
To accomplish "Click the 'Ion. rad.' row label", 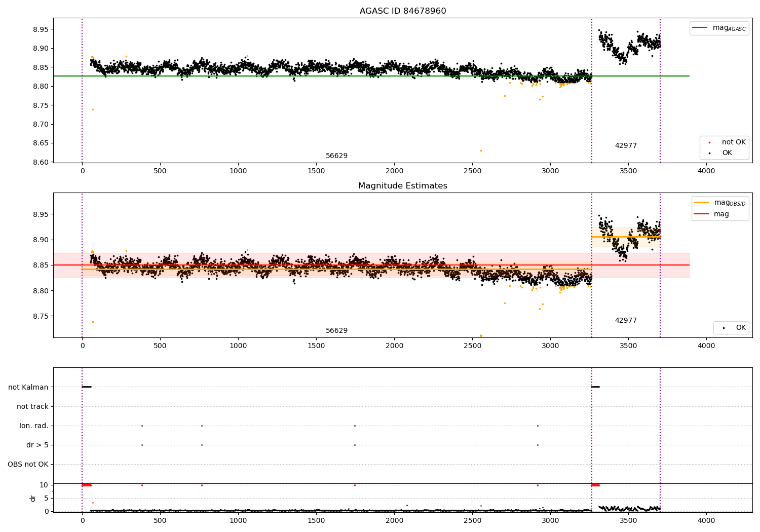I will click(34, 426).
